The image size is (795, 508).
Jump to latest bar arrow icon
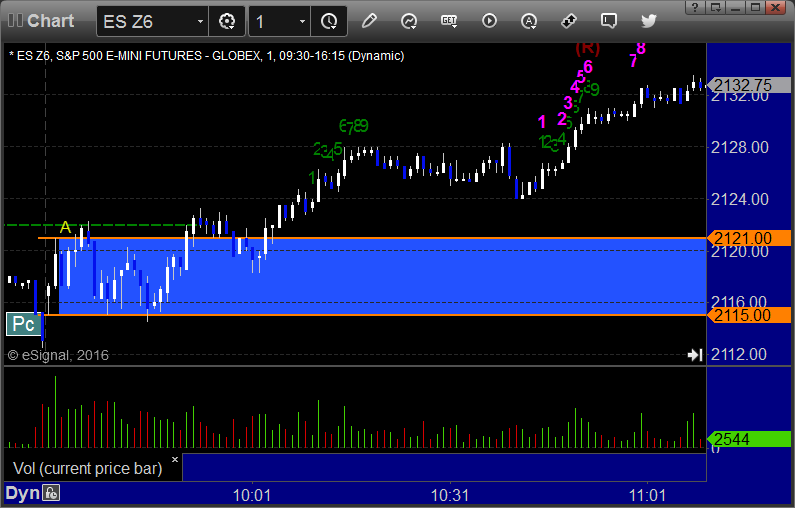695,355
